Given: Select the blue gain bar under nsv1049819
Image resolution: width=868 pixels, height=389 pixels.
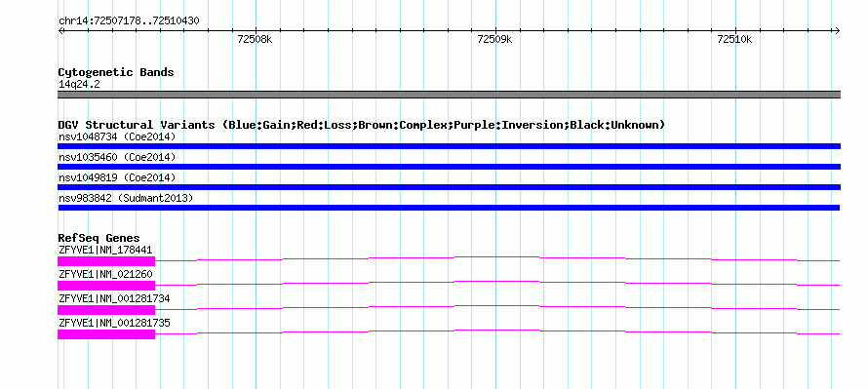Looking at the screenshot, I should (x=449, y=187).
